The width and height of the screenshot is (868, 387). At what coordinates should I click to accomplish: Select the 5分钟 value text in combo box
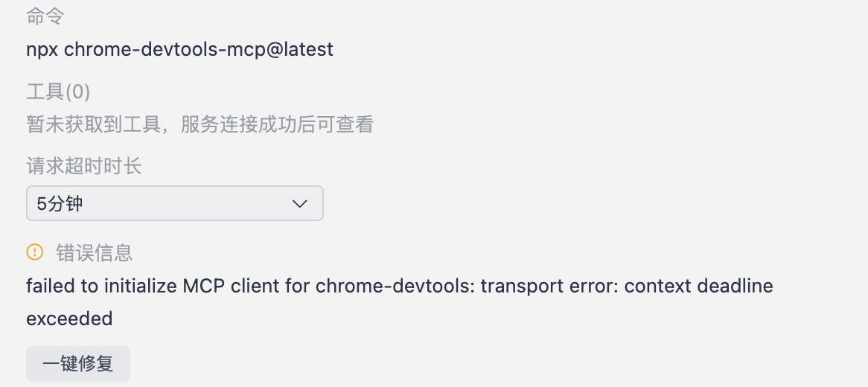pos(60,203)
